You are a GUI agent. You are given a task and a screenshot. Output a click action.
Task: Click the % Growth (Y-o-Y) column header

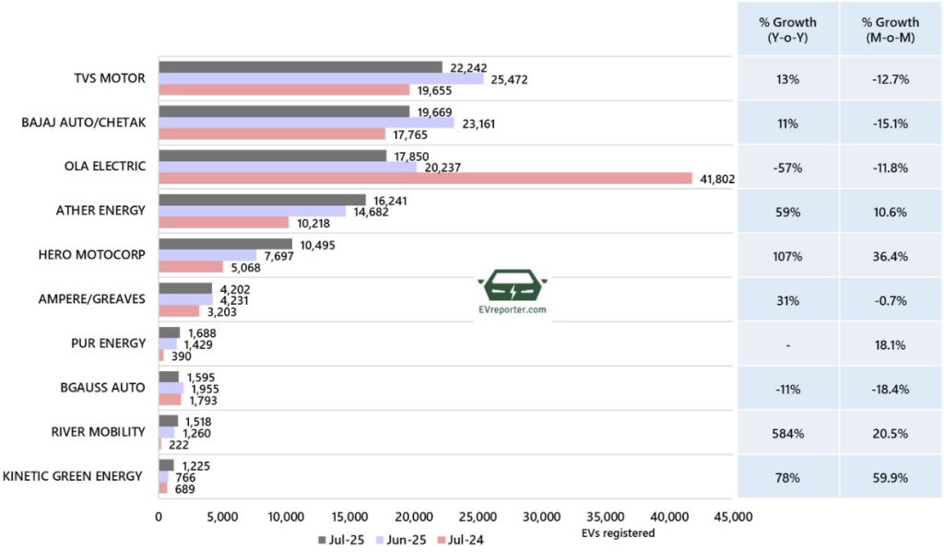tap(787, 29)
